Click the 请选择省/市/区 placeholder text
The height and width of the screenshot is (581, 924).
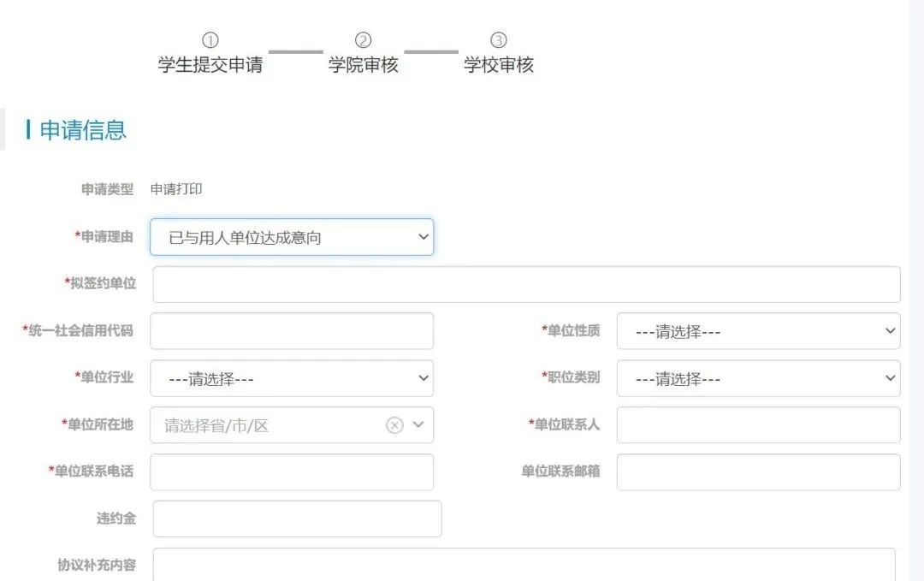point(216,425)
